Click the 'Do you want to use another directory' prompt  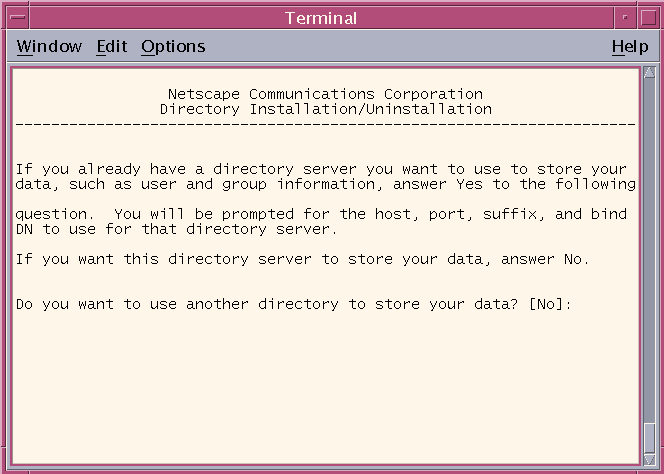[x=293, y=304]
